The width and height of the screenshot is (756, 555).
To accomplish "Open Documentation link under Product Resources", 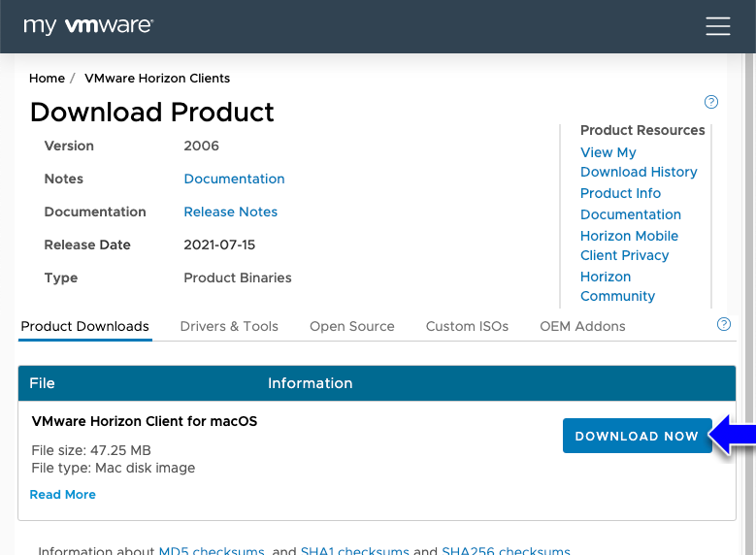I will pyautogui.click(x=631, y=214).
